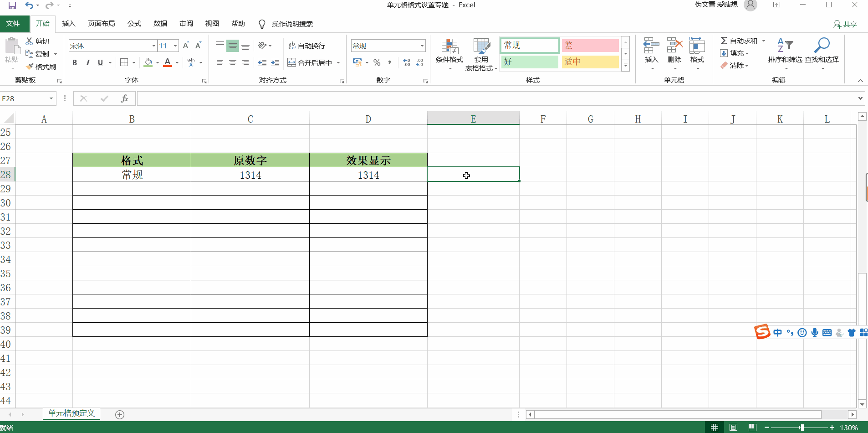
Task: Apply the 差 (Bad) cell style
Action: [590, 45]
